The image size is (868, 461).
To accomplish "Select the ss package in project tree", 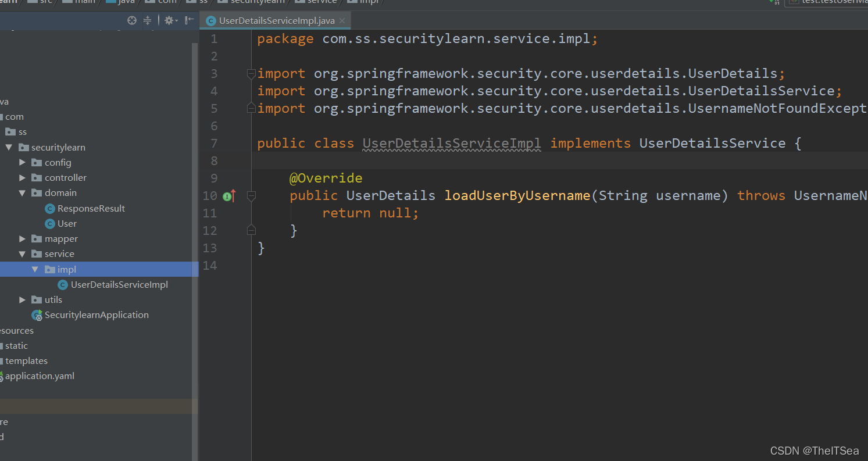I will pos(23,132).
